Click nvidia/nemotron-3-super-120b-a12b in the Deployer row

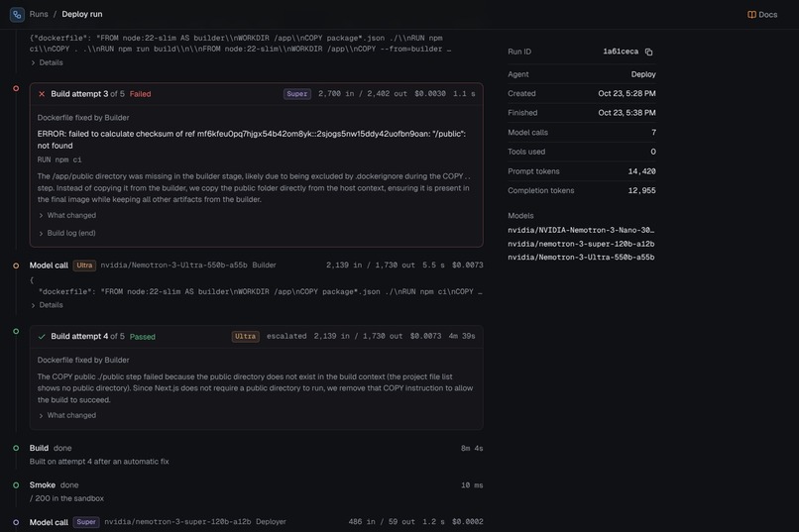[177, 522]
